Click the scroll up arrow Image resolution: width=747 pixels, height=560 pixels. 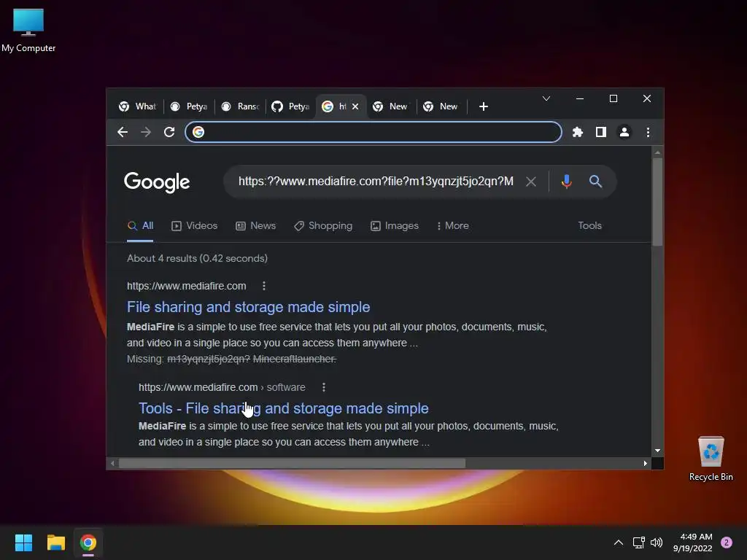click(657, 153)
